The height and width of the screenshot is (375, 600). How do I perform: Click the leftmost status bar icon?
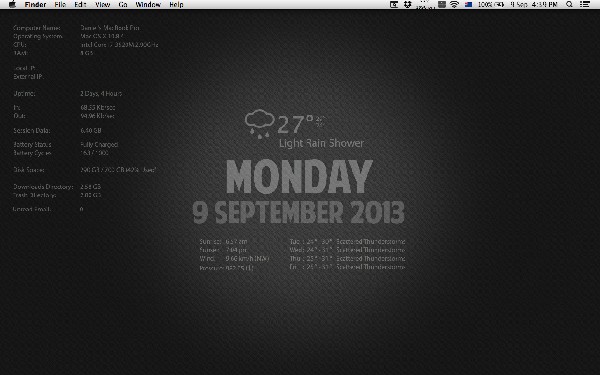pyautogui.click(x=394, y=4)
